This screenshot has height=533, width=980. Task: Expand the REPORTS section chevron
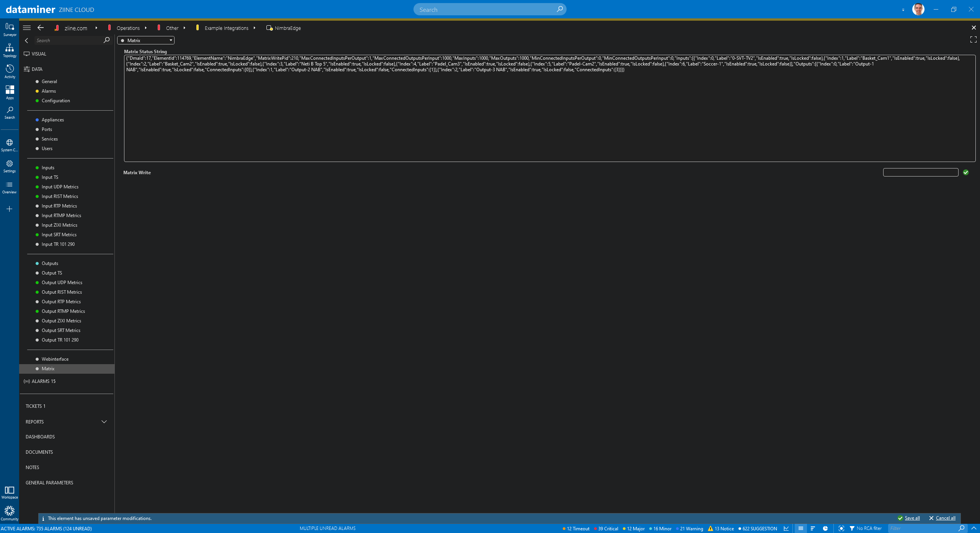pos(104,422)
